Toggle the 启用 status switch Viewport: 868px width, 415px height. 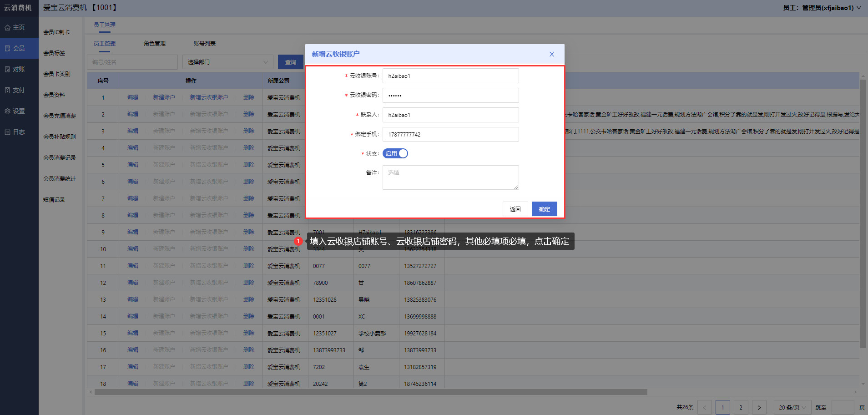click(x=395, y=154)
